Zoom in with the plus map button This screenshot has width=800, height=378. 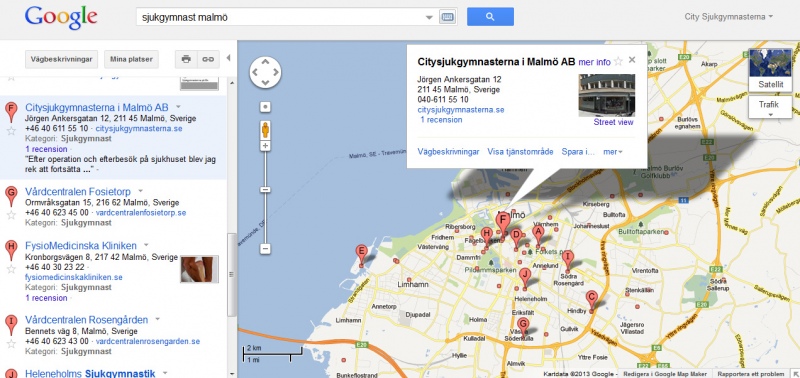[x=265, y=146]
